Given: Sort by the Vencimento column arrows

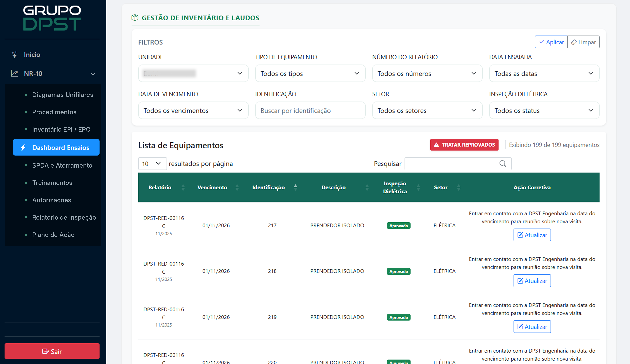Looking at the screenshot, I should (x=237, y=187).
